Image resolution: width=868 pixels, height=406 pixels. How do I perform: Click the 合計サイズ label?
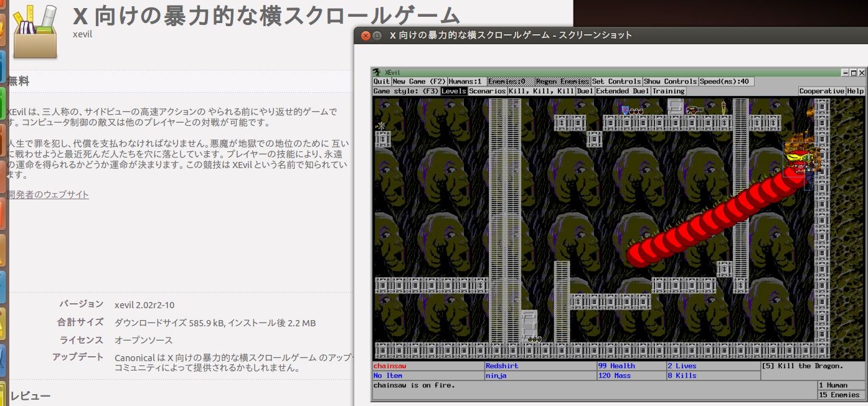point(80,323)
